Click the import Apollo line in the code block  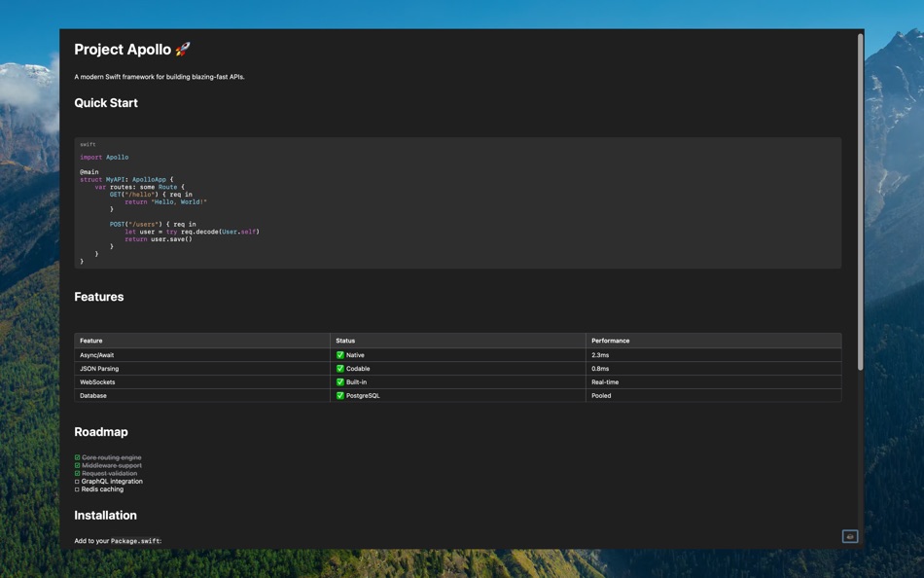102,156
